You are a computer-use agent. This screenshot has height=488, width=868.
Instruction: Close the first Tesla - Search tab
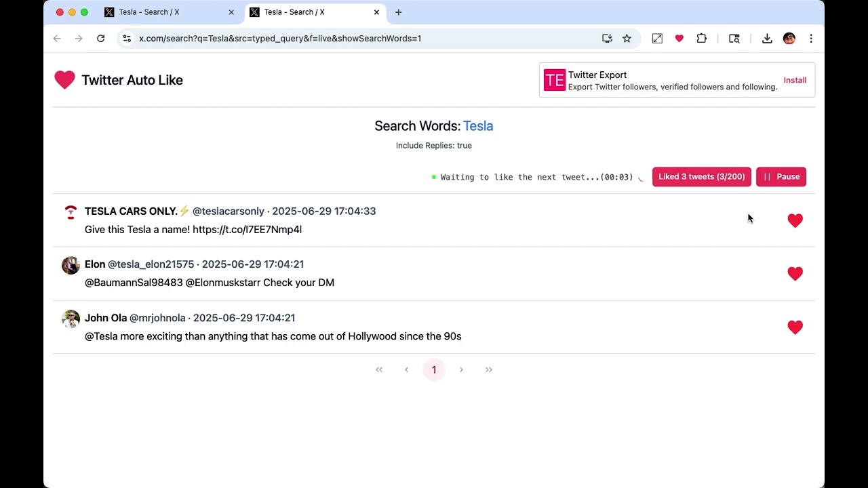pyautogui.click(x=231, y=12)
